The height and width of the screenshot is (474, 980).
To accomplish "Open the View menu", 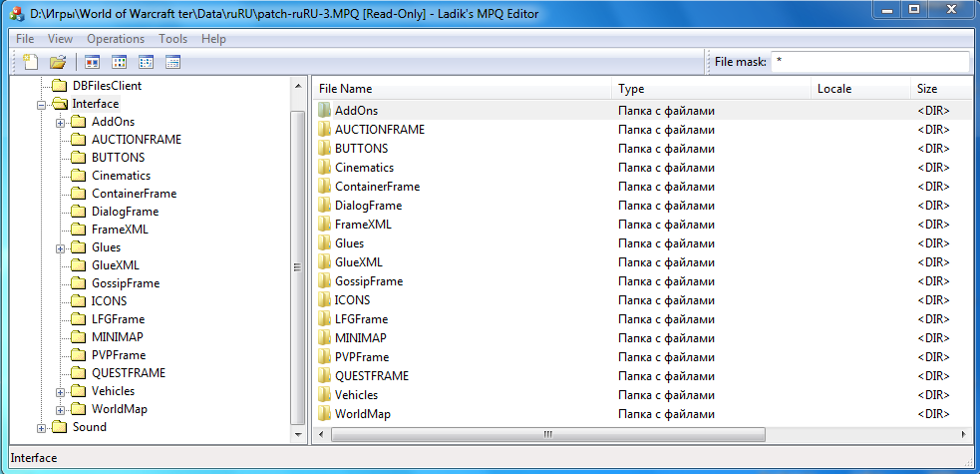I will pos(60,39).
